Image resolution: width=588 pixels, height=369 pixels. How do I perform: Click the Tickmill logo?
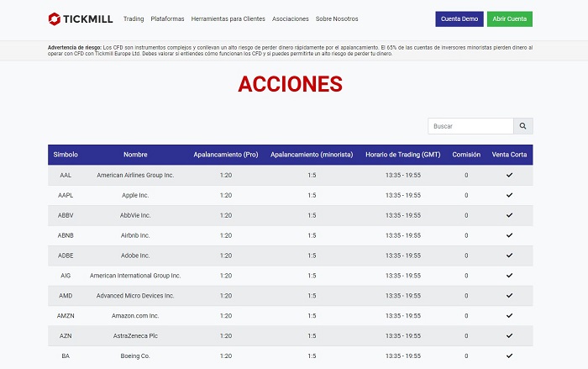[81, 18]
